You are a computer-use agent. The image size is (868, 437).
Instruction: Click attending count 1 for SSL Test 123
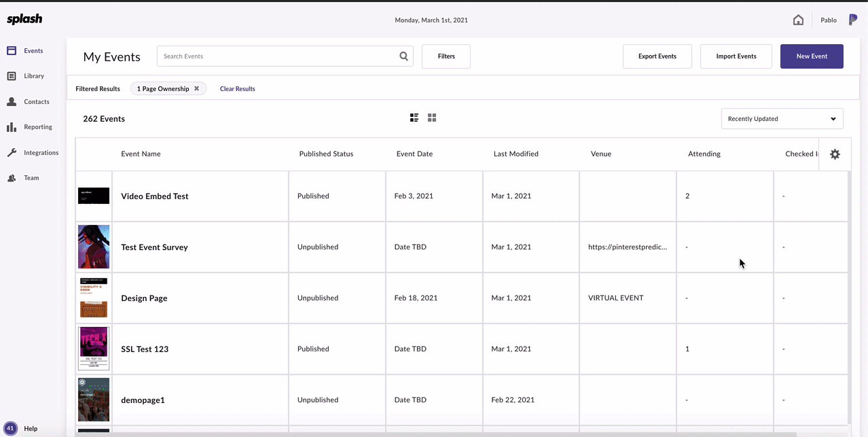tap(687, 349)
